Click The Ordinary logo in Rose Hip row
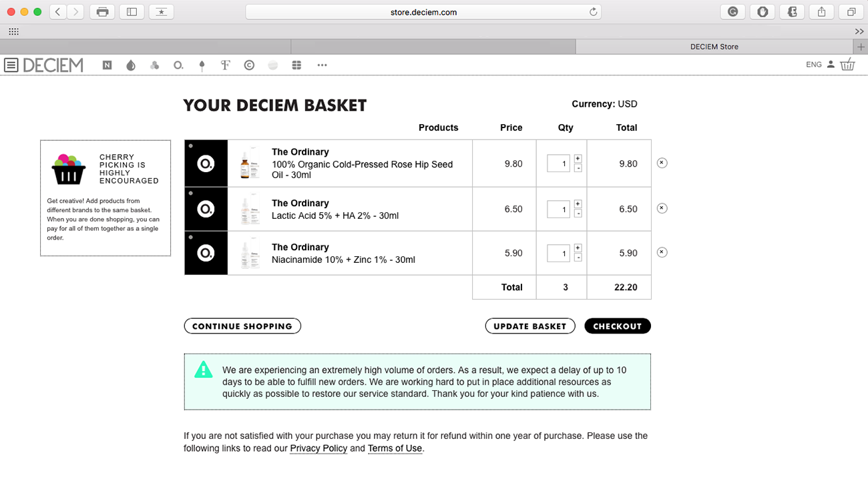The height and width of the screenshot is (477, 868). coord(206,163)
